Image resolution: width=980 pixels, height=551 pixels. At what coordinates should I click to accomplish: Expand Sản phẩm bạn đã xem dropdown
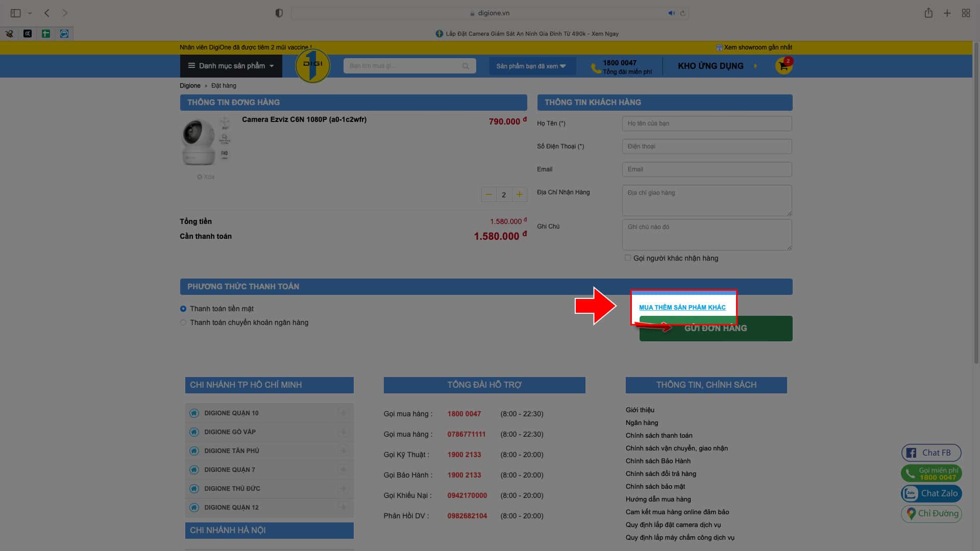(531, 66)
